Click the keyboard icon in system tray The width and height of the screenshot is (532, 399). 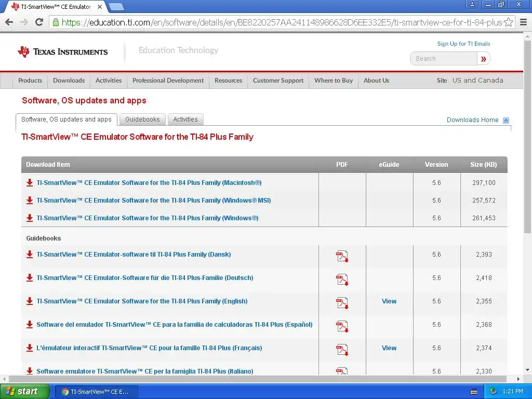474,392
